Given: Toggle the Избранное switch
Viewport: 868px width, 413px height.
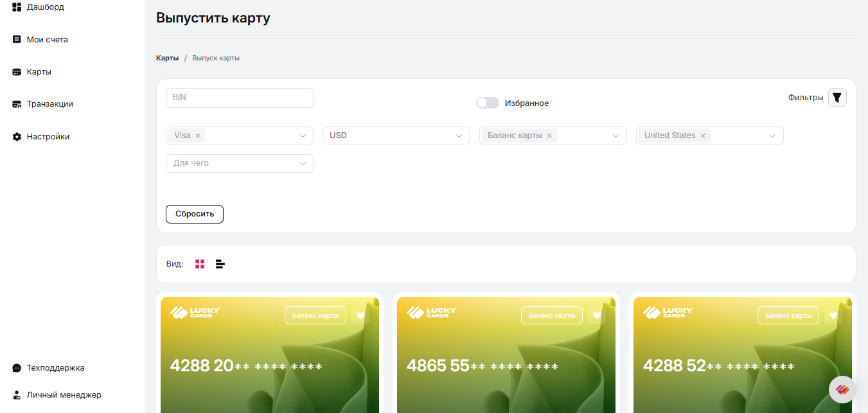Looking at the screenshot, I should click(488, 103).
